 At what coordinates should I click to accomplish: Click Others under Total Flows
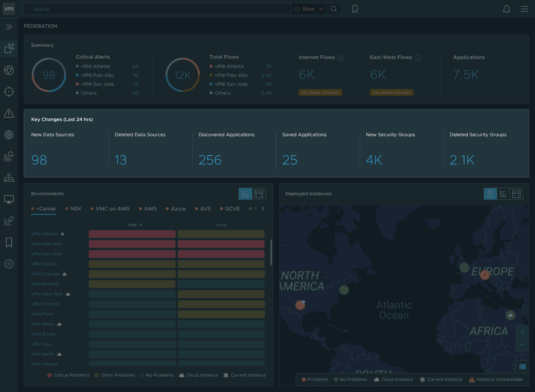click(223, 93)
